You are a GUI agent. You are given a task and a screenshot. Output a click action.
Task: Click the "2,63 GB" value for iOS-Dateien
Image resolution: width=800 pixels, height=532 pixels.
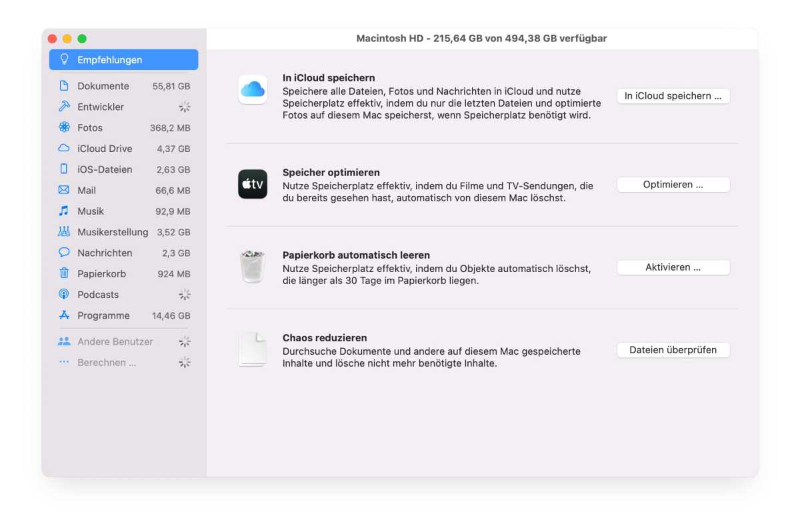173,169
